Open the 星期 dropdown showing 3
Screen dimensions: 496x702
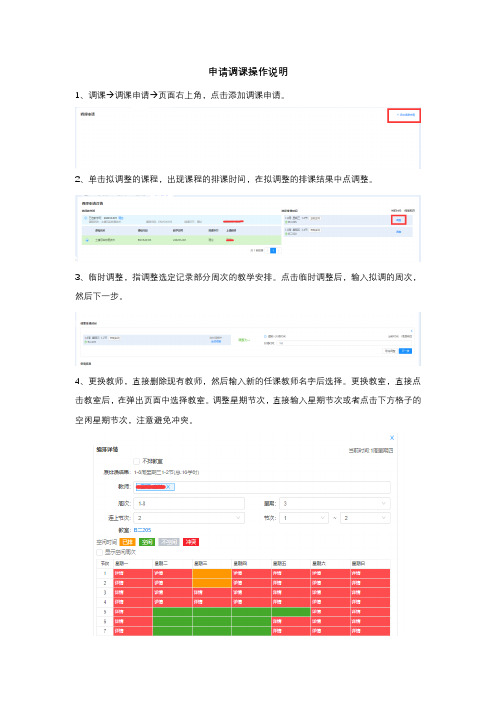[335, 503]
